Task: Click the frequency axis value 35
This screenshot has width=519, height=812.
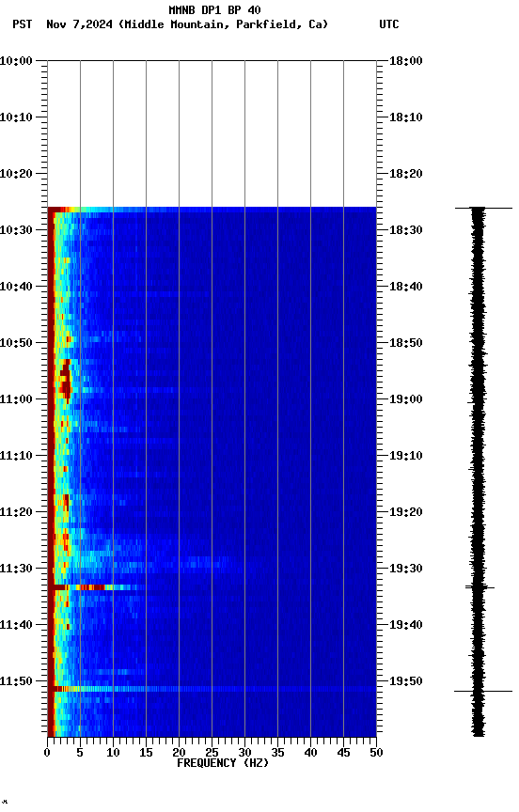Action: 277,753
